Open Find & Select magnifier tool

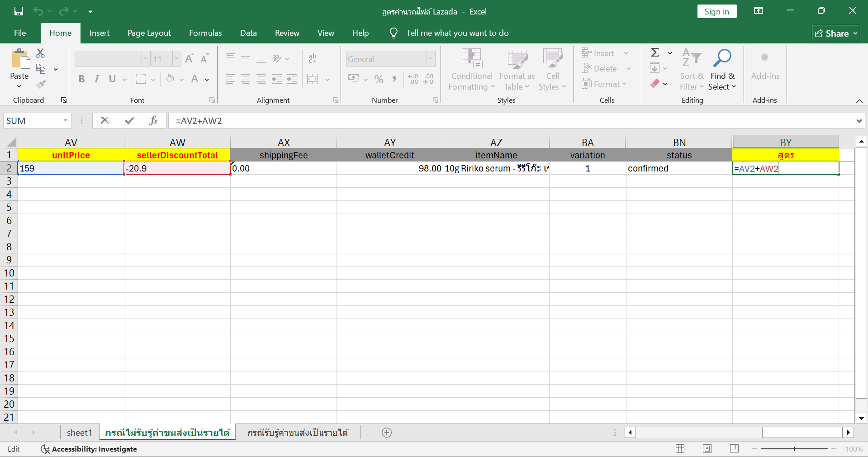pos(722,58)
